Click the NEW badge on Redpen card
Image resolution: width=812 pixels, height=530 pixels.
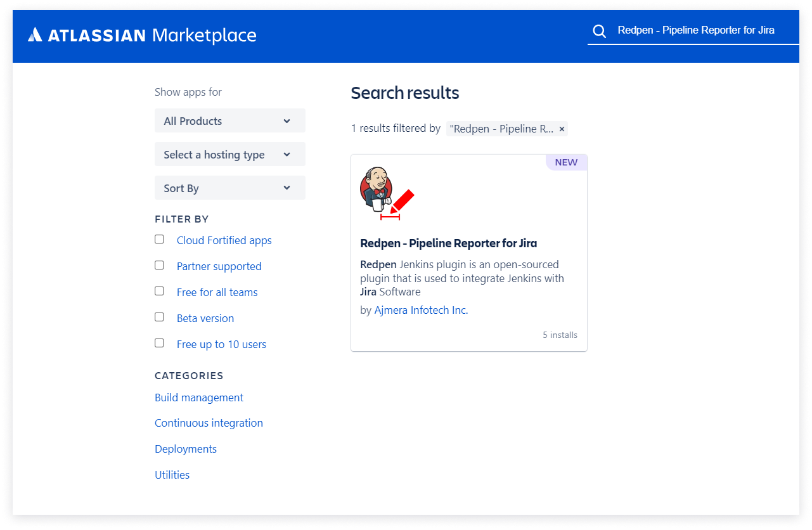[566, 162]
